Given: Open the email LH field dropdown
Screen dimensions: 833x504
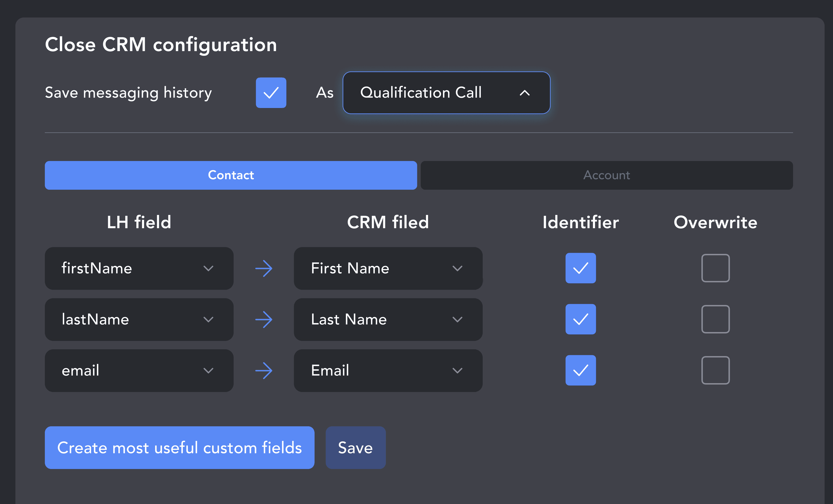Looking at the screenshot, I should 139,370.
